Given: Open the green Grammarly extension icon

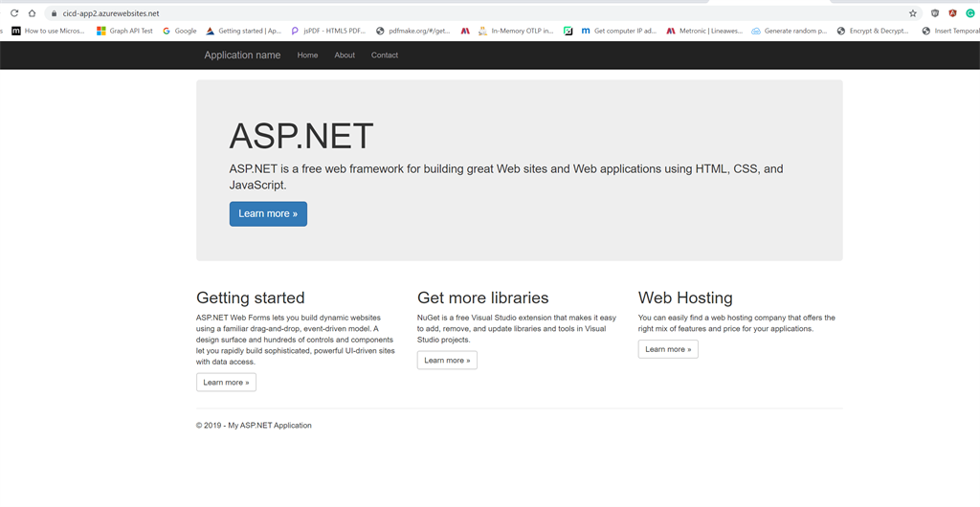Looking at the screenshot, I should [970, 13].
